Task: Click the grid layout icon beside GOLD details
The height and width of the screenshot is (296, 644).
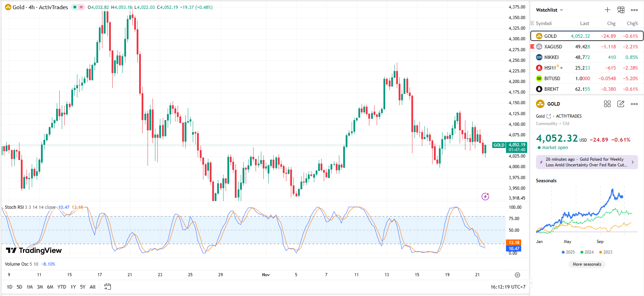Action: click(x=607, y=104)
